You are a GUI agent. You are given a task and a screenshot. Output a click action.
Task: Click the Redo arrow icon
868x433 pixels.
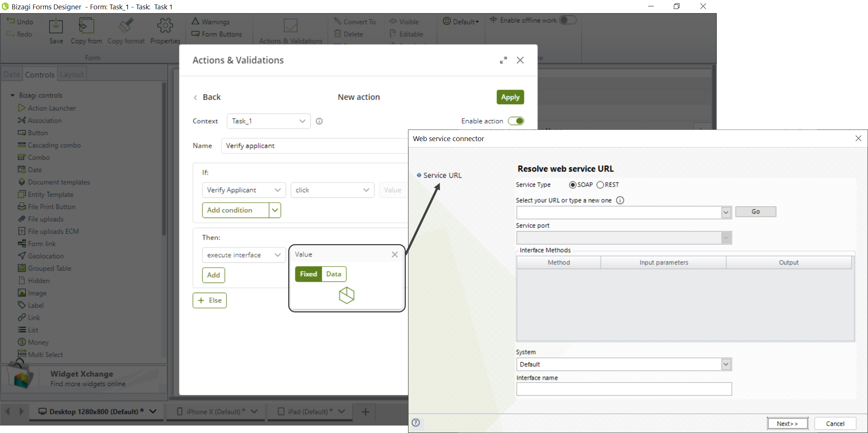[x=11, y=34]
